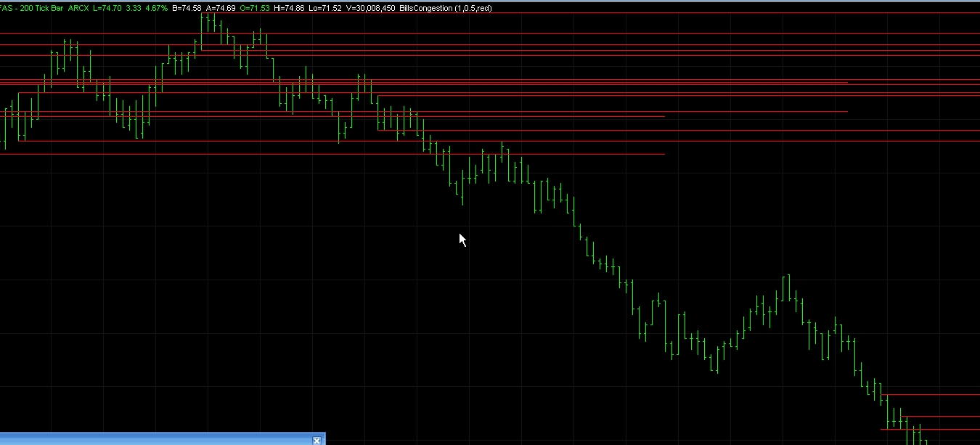Screen dimensions: 980x445
Task: Click the bid value B=74.58
Action: coord(187,8)
